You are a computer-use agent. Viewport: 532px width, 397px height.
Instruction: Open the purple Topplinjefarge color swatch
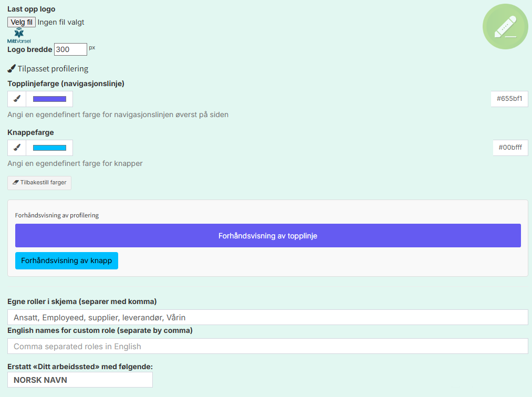point(49,99)
